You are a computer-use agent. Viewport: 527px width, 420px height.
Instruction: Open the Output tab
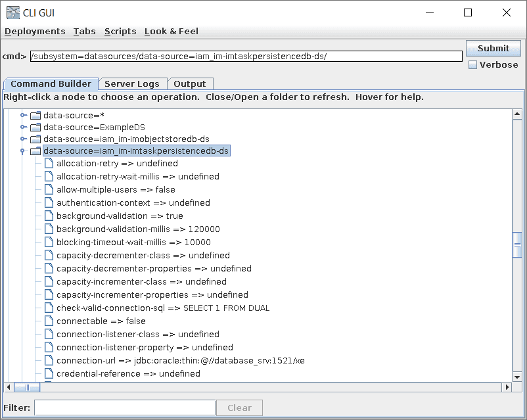(x=190, y=83)
